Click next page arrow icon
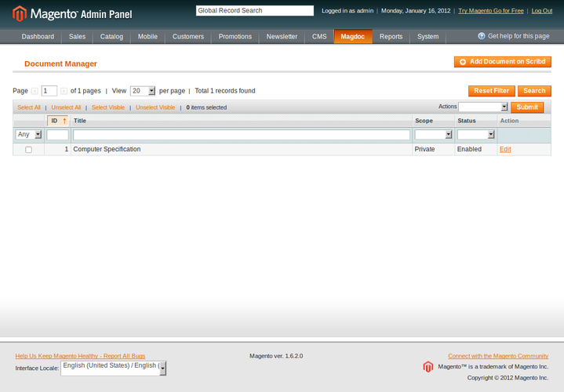Viewport: 564px width, 392px height. (x=64, y=91)
